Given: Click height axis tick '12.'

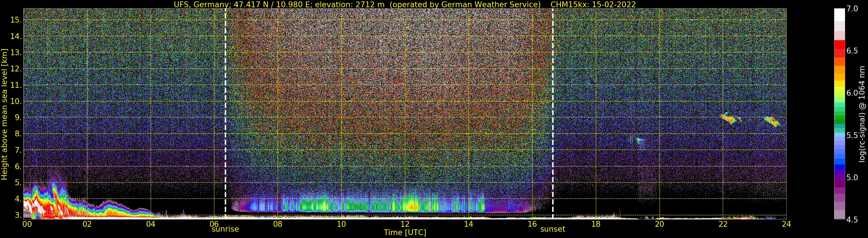Looking at the screenshot, I should point(16,69).
